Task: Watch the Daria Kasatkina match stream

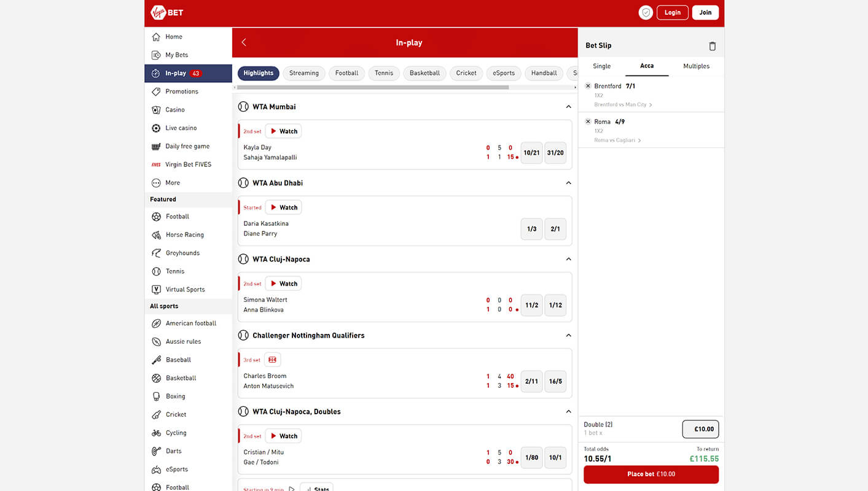Action: [x=283, y=207]
